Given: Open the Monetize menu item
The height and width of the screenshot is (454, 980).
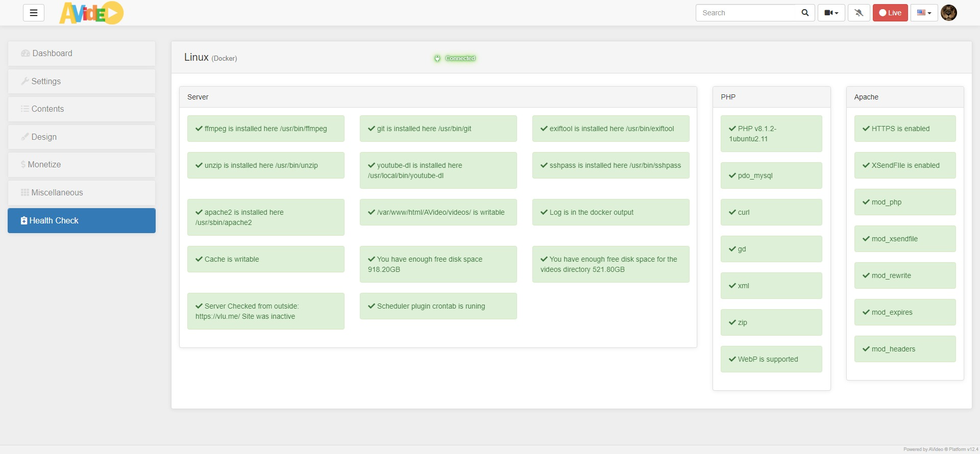Looking at the screenshot, I should pyautogui.click(x=82, y=165).
